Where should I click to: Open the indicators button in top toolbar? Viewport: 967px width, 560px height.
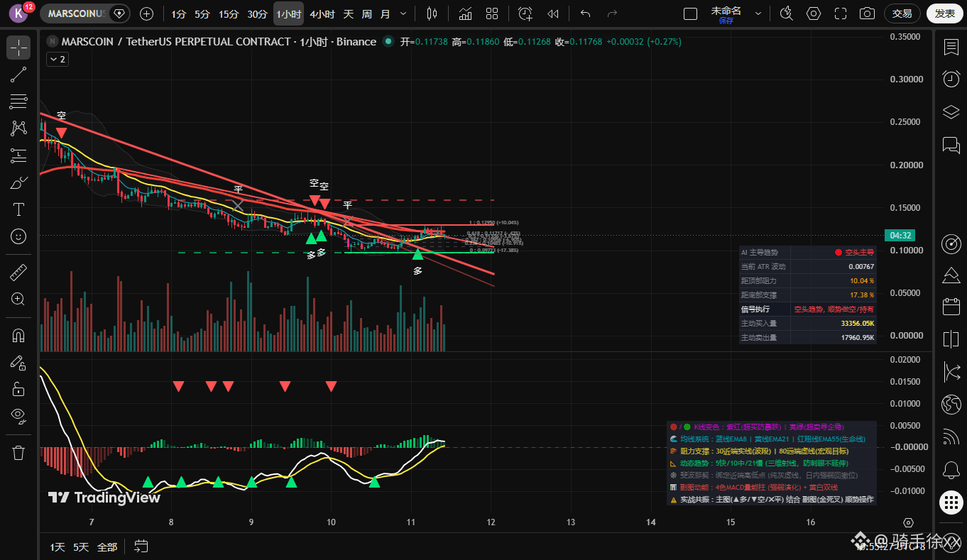click(466, 13)
